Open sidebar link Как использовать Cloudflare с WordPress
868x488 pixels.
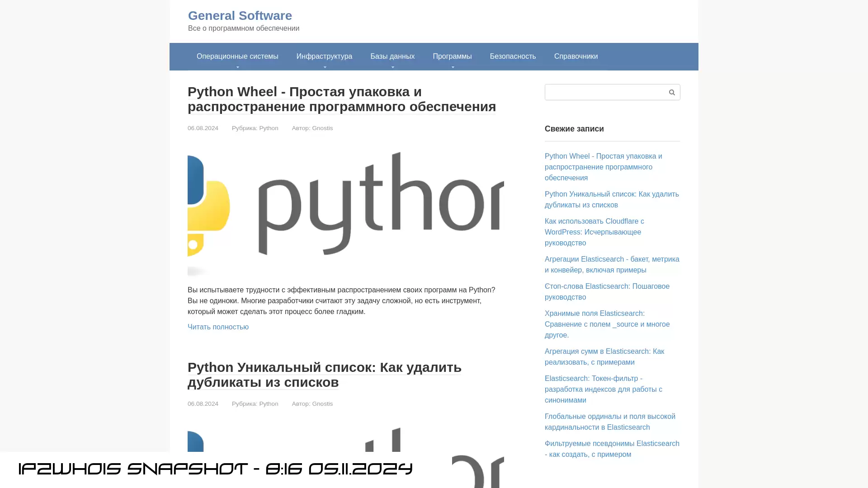click(x=594, y=232)
